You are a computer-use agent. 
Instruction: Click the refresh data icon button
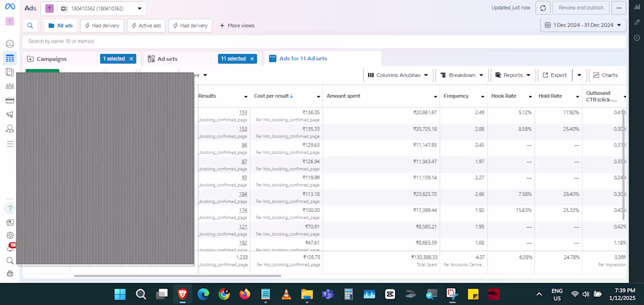(x=543, y=8)
